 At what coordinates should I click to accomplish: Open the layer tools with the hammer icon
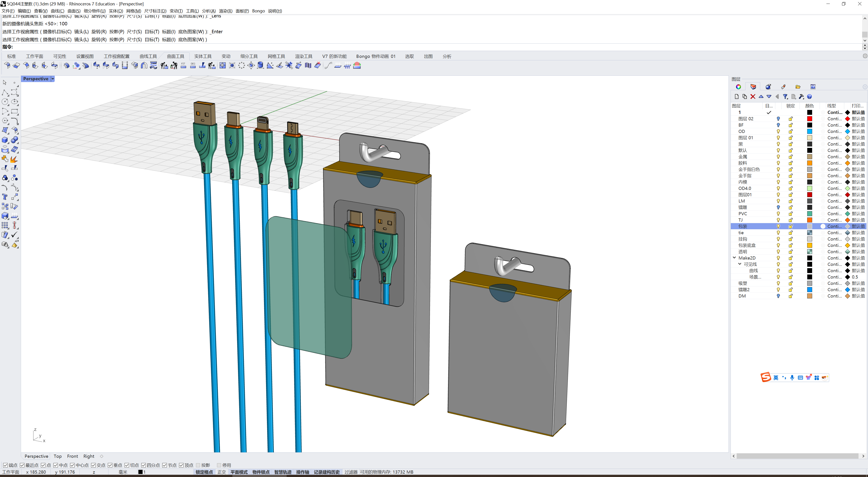[x=801, y=97]
